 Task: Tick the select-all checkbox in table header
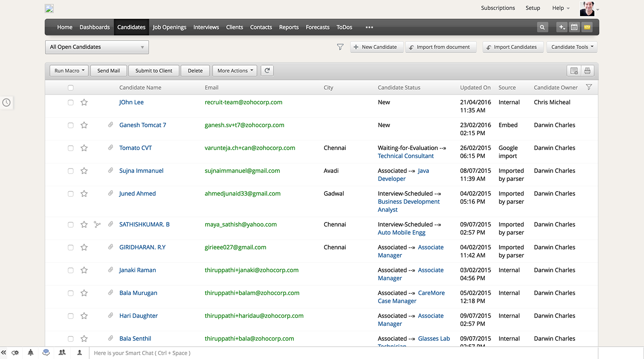[x=71, y=88]
